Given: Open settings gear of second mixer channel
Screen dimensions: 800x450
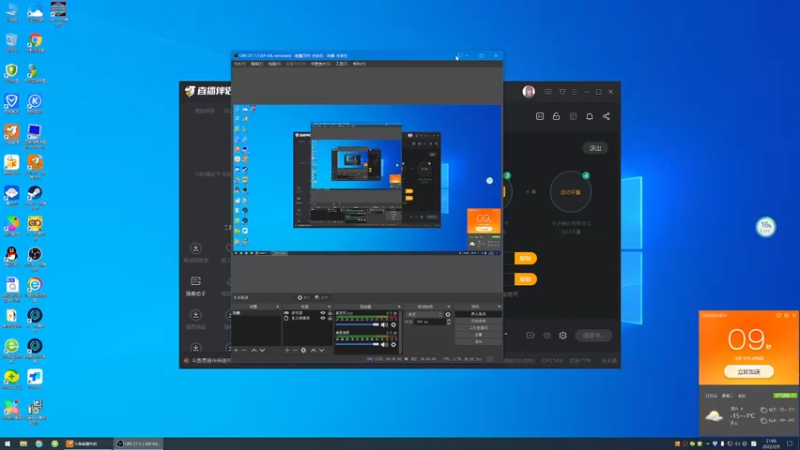Looking at the screenshot, I should (393, 344).
